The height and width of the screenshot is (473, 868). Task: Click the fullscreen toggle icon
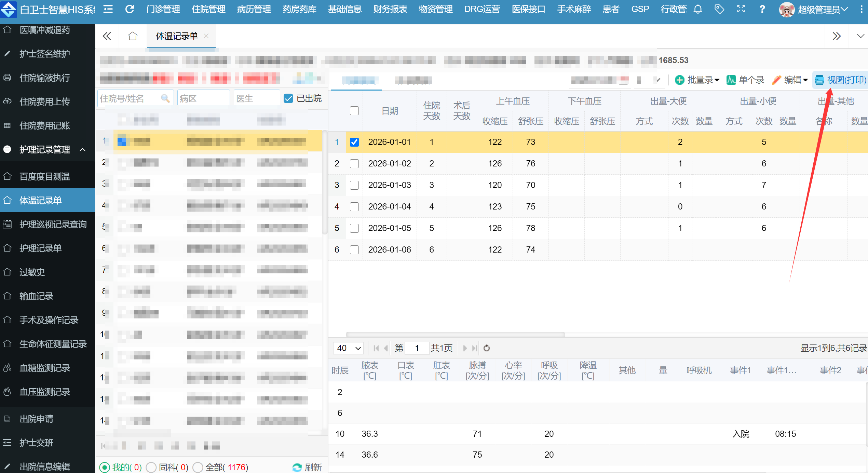pos(741,9)
